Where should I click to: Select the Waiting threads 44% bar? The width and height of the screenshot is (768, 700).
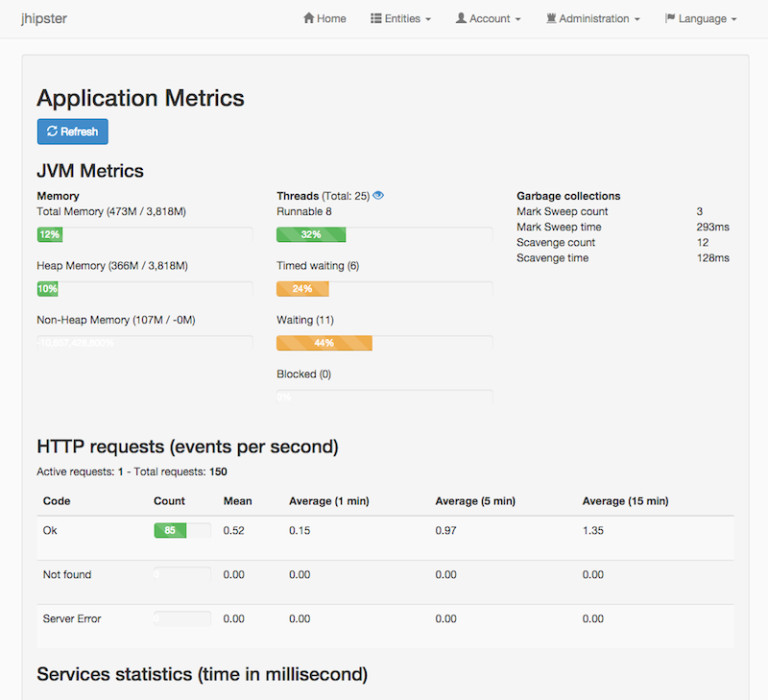tap(324, 343)
